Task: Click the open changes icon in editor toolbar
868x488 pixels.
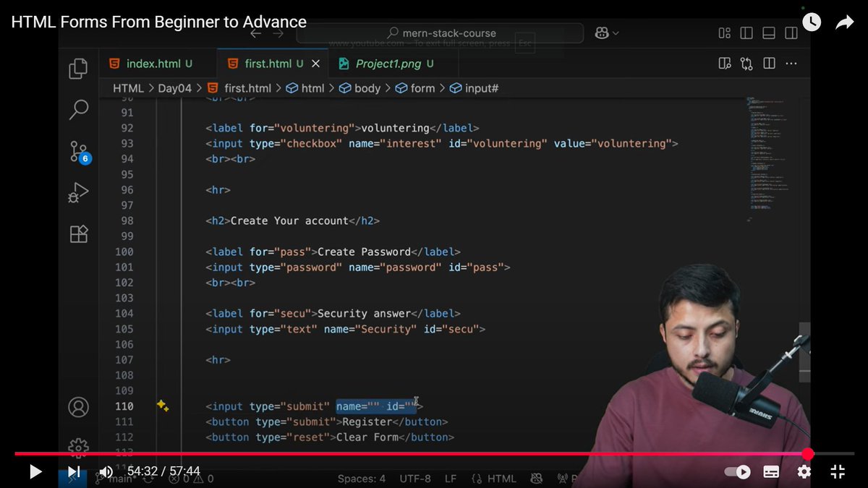Action: point(746,64)
